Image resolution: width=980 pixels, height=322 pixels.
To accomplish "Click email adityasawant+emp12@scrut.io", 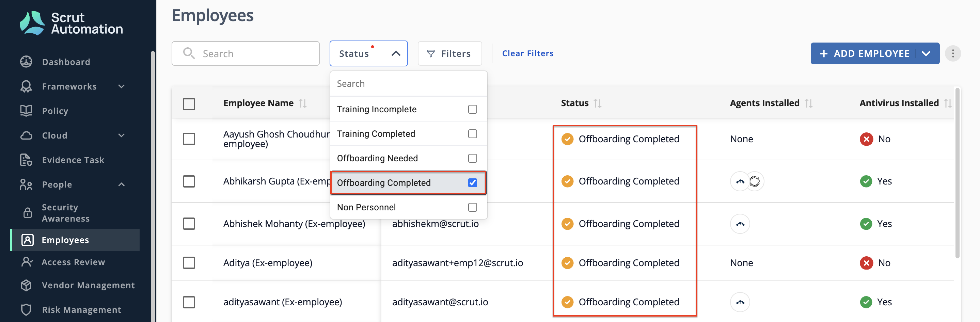I will click(x=457, y=263).
